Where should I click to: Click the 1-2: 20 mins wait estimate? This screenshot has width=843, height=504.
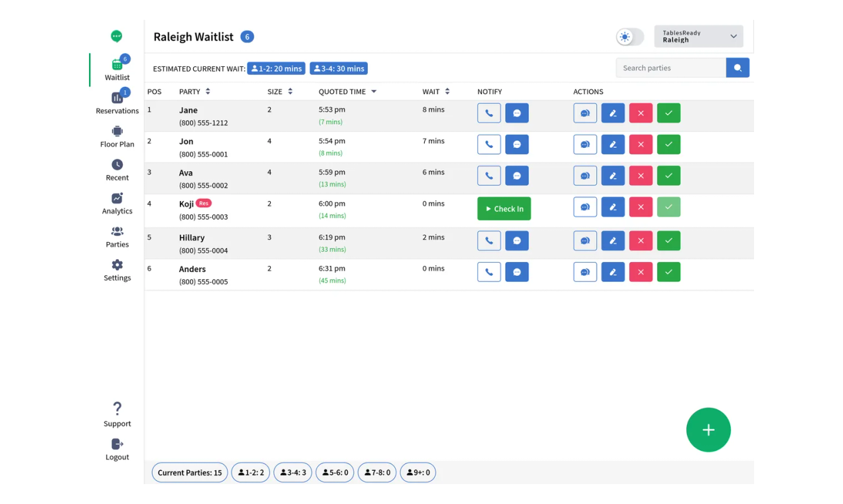pyautogui.click(x=276, y=68)
